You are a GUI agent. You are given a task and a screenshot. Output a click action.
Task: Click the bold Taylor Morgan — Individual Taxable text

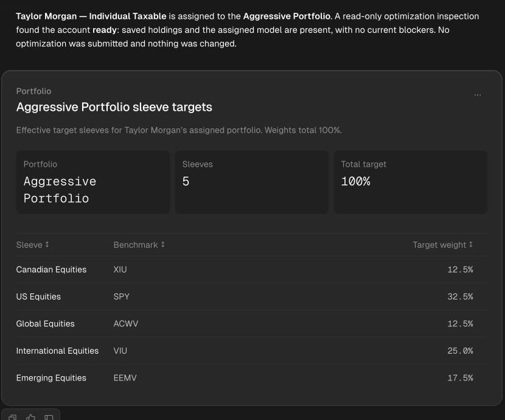(x=91, y=16)
